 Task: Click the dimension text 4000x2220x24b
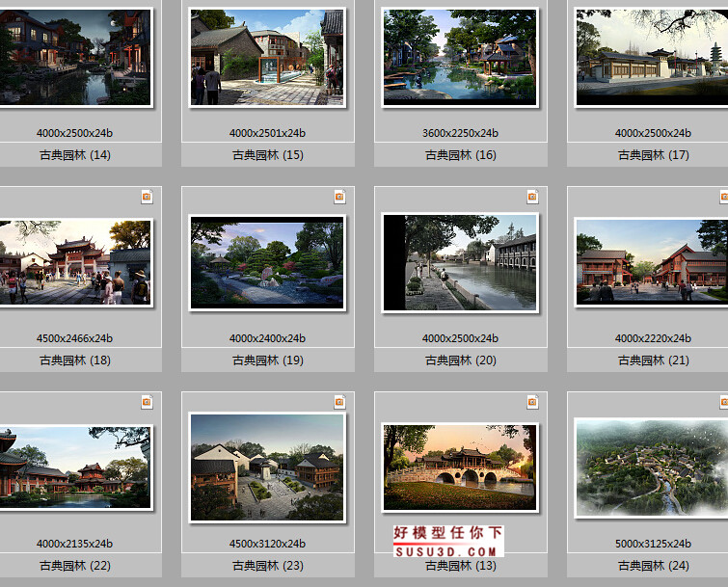(653, 338)
